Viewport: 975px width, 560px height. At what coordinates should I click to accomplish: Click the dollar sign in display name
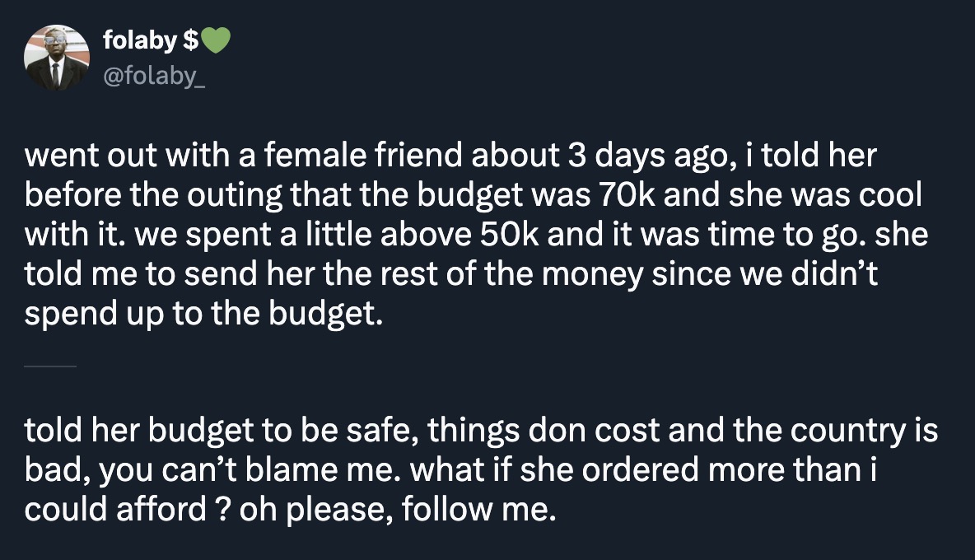pos(189,40)
